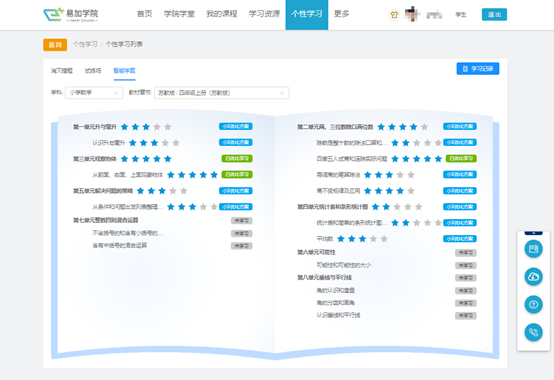Click the 学习记录 button

click(478, 69)
